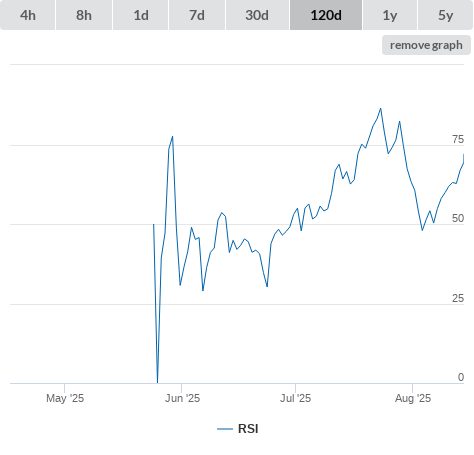Screen dimensions: 474x455
Task: Choose the 1d time range tab
Action: pyautogui.click(x=141, y=15)
